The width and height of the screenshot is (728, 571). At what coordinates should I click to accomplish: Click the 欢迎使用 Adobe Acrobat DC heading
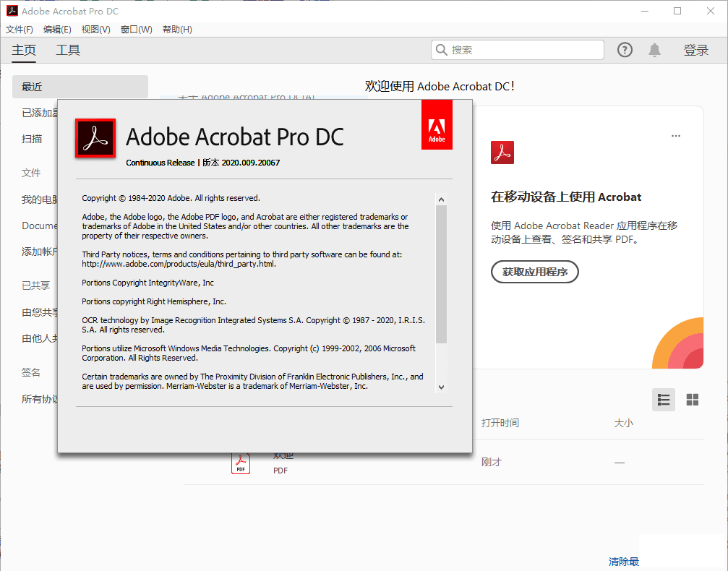coord(440,86)
